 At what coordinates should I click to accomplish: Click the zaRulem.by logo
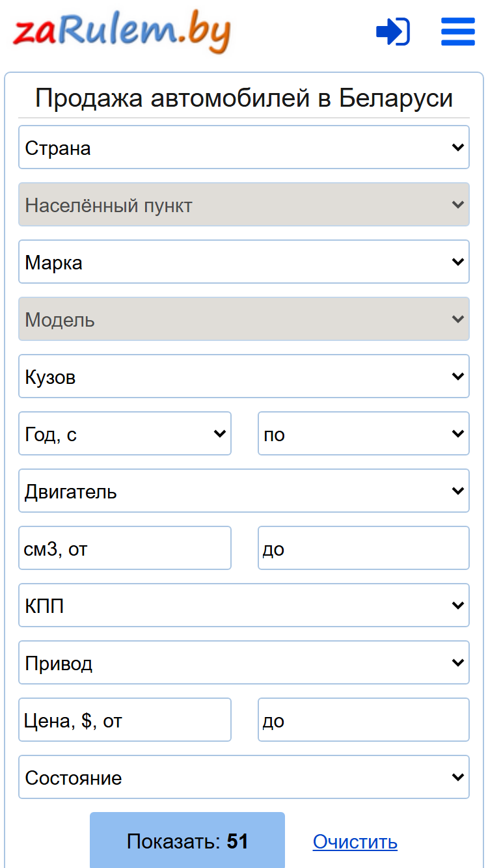click(x=122, y=31)
